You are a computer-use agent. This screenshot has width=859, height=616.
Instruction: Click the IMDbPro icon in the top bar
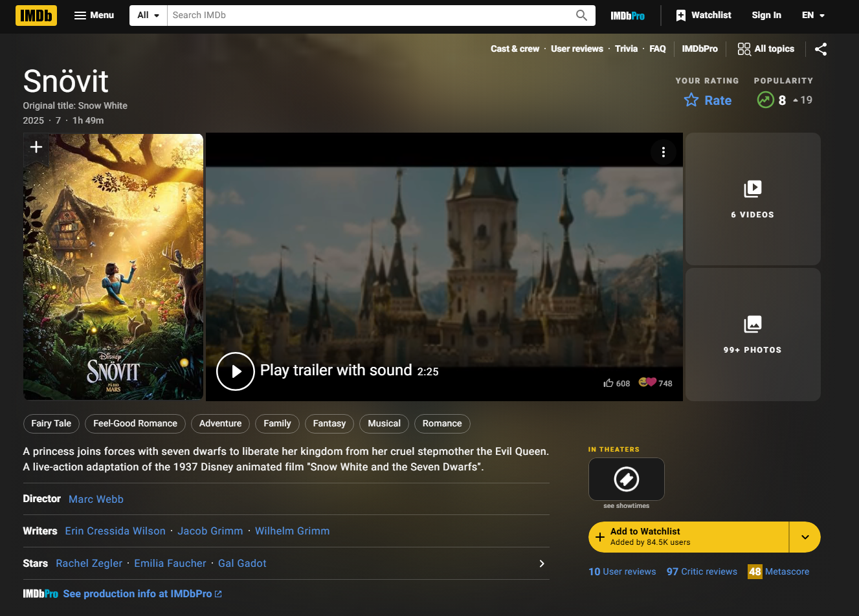pos(627,15)
